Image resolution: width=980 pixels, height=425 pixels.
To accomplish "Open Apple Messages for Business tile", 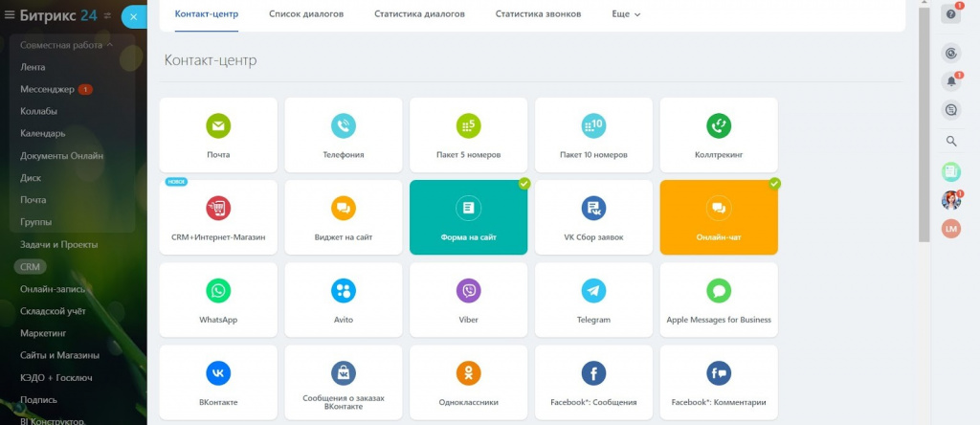I will (719, 300).
